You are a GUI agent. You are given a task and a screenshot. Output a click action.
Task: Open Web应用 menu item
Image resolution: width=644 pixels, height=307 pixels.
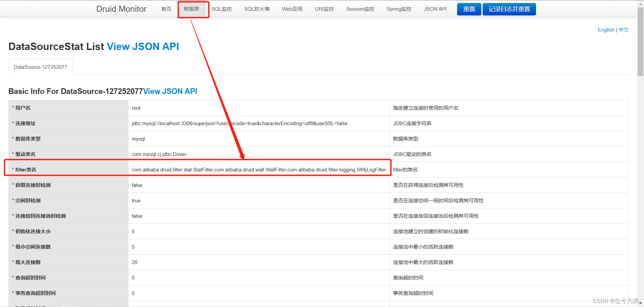click(x=292, y=9)
